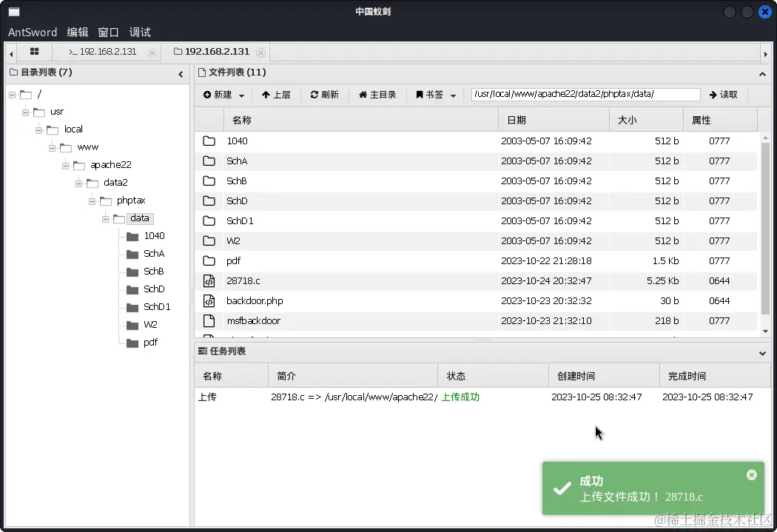Click 28718.c code file icon
Image resolution: width=777 pixels, height=532 pixels.
coord(209,281)
